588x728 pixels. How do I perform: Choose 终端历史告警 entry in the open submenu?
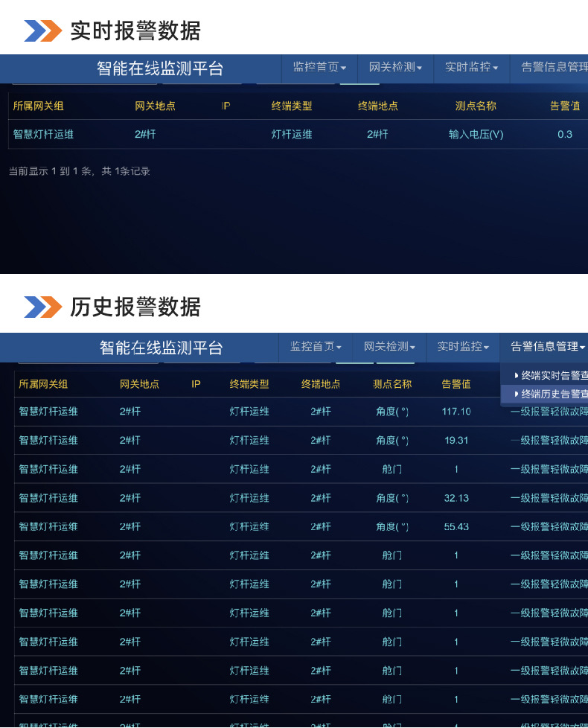click(x=552, y=394)
